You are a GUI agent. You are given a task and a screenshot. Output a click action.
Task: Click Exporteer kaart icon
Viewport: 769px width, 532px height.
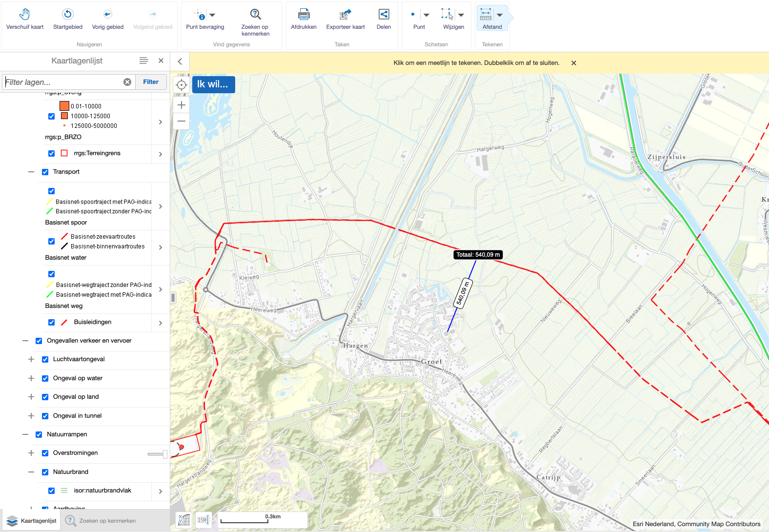(345, 14)
